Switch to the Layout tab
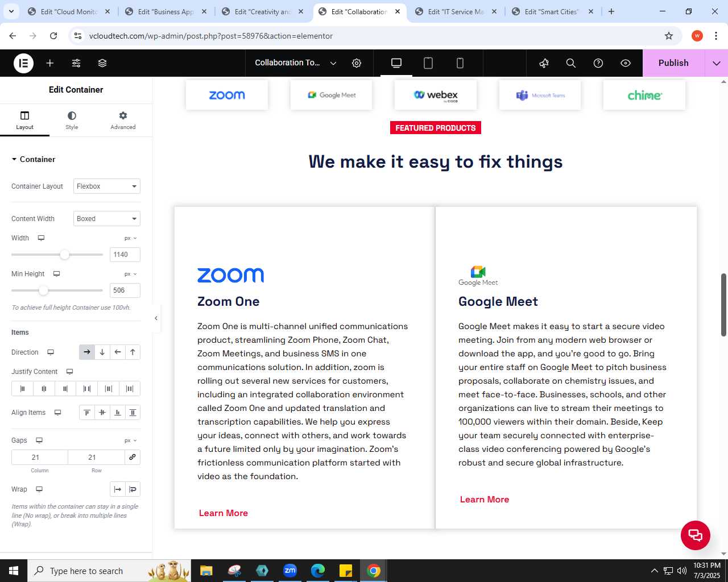 (x=24, y=120)
